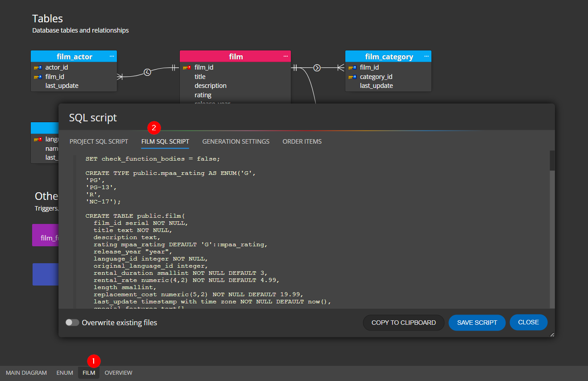Open the film_actor table ellipsis menu

click(112, 56)
